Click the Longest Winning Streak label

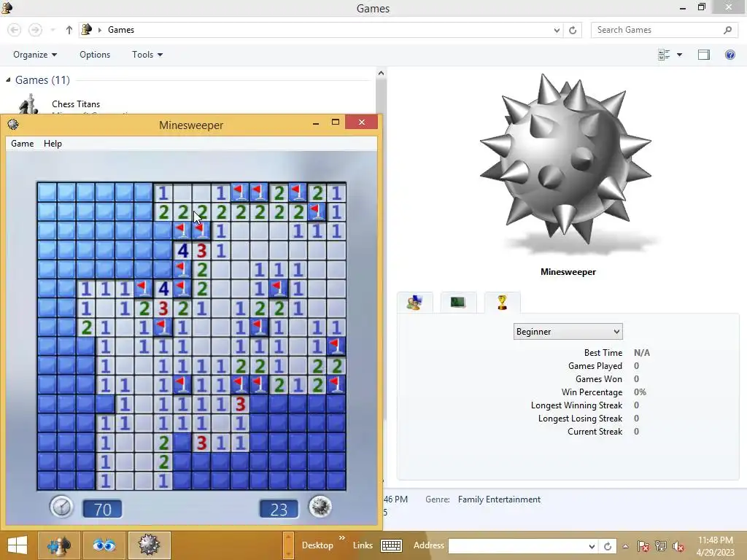pos(576,405)
